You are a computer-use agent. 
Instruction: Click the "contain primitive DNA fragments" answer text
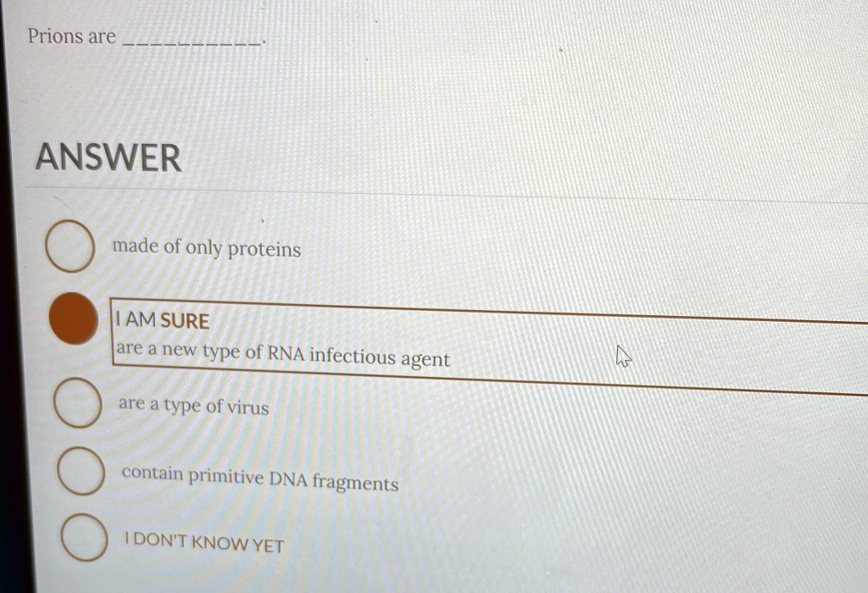click(259, 478)
